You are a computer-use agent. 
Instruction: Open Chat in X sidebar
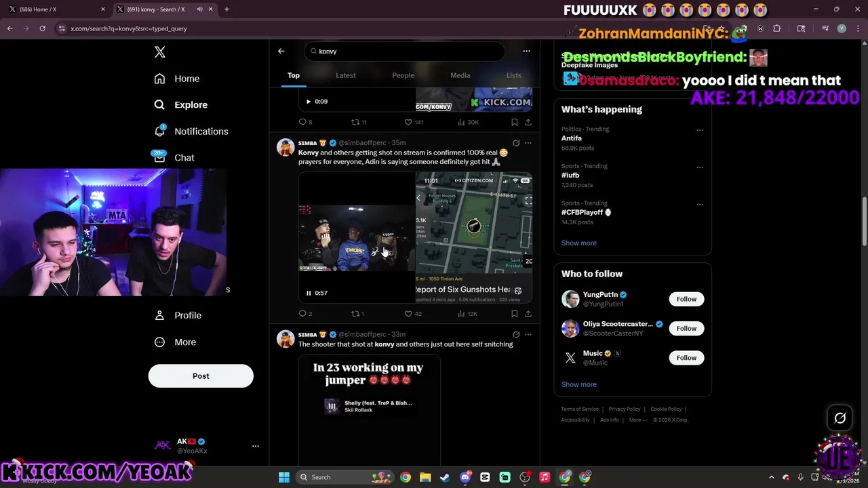click(x=174, y=158)
